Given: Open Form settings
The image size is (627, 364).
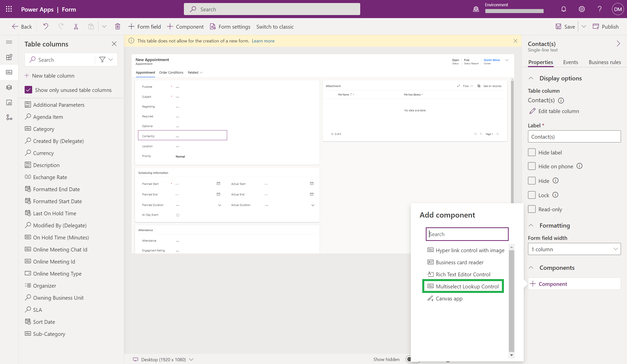Looking at the screenshot, I should pyautogui.click(x=230, y=26).
